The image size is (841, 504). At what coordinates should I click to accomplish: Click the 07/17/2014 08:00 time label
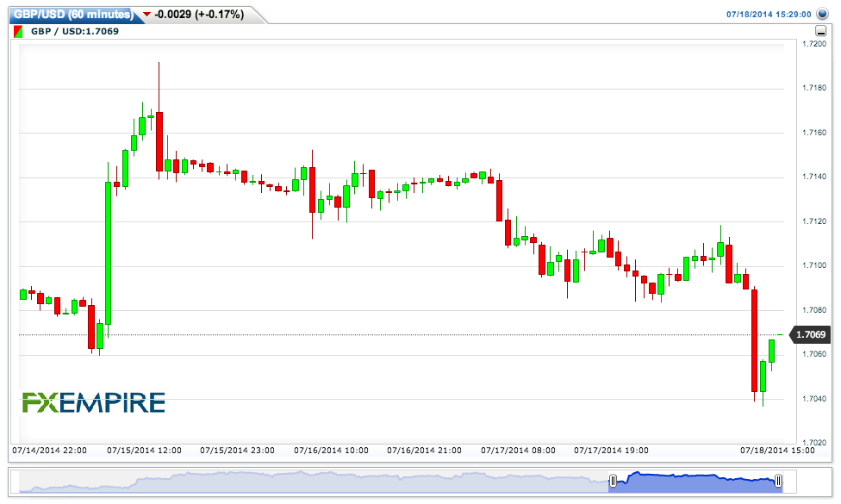point(518,451)
